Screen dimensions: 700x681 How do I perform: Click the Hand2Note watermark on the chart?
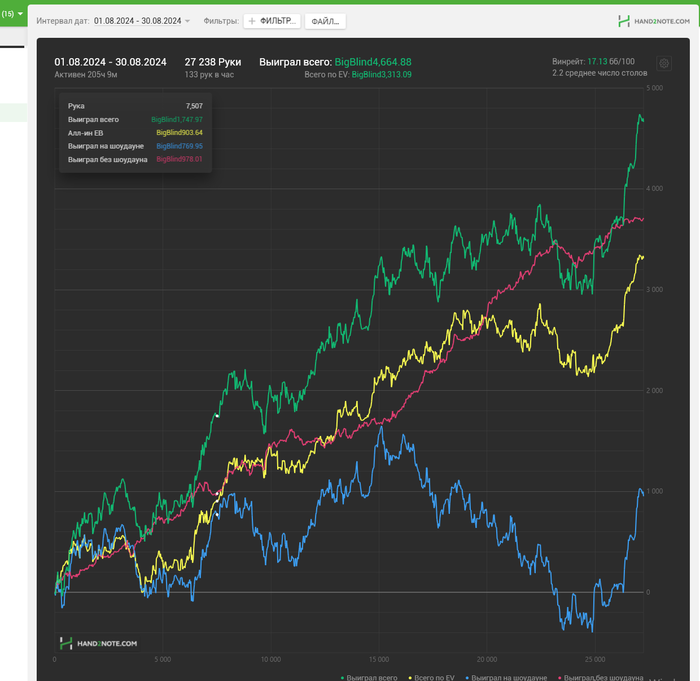98,644
